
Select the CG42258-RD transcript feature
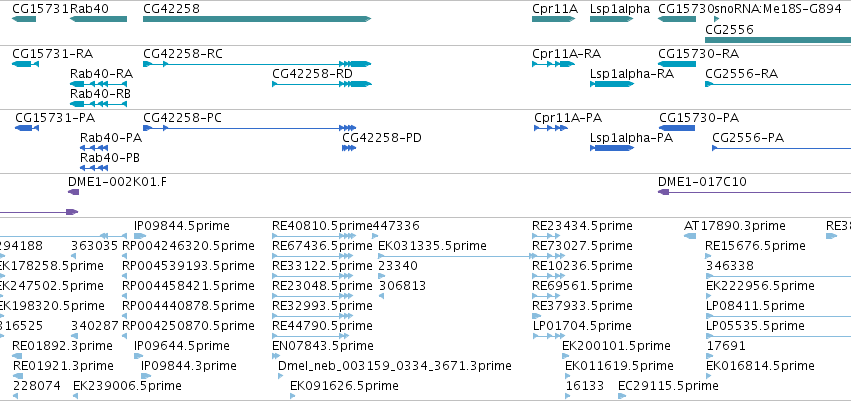322,84
